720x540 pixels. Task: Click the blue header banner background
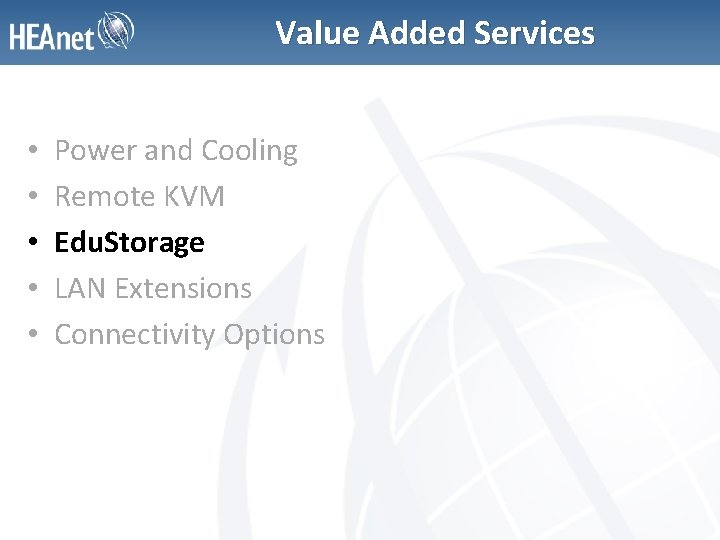(x=360, y=32)
